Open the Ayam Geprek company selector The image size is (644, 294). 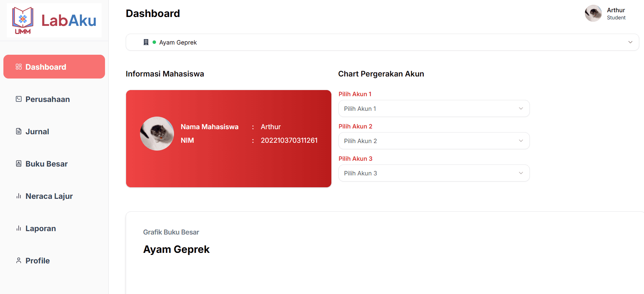[382, 42]
